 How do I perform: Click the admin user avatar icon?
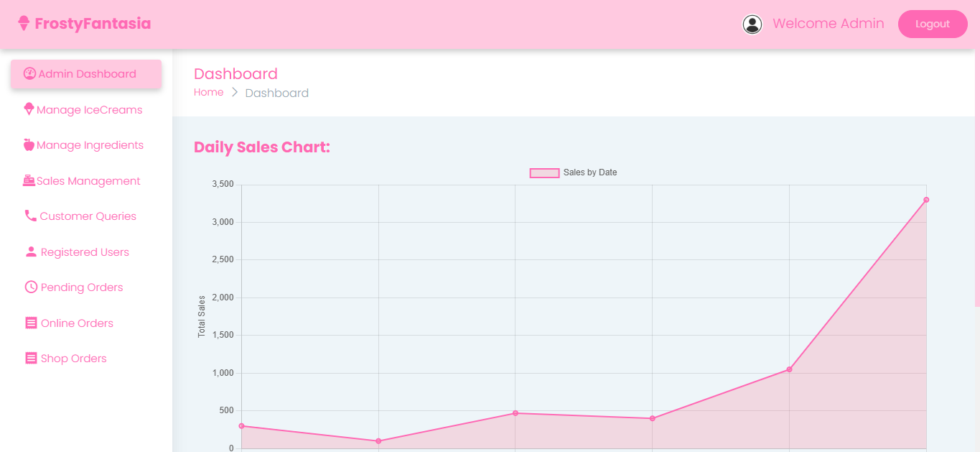[x=752, y=24]
